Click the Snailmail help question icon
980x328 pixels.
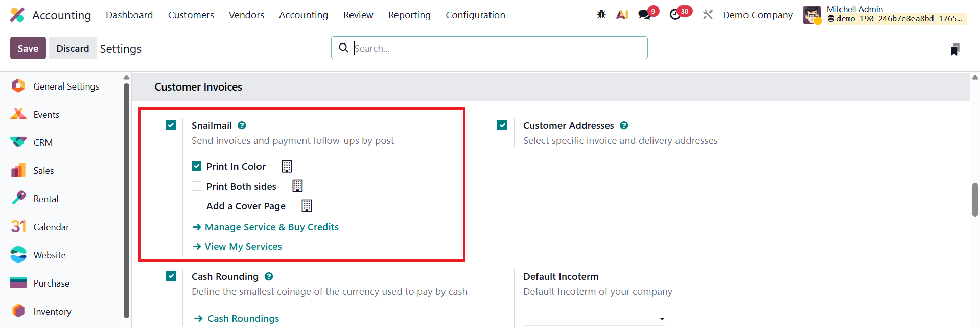(x=242, y=125)
